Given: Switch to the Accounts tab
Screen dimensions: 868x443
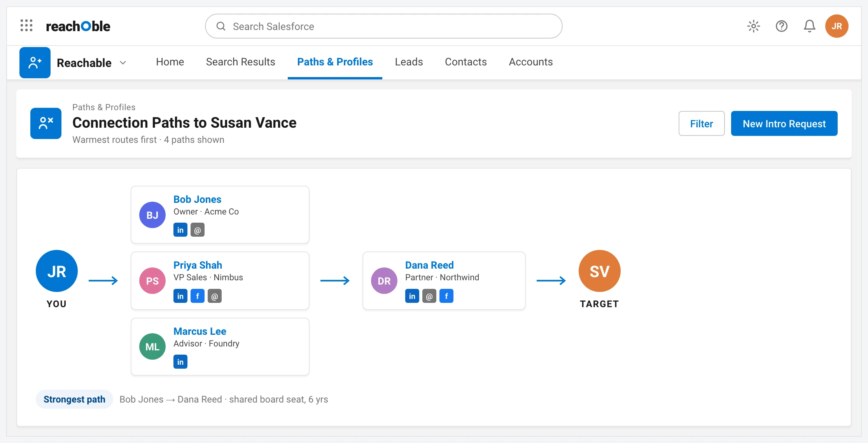Looking at the screenshot, I should tap(531, 62).
